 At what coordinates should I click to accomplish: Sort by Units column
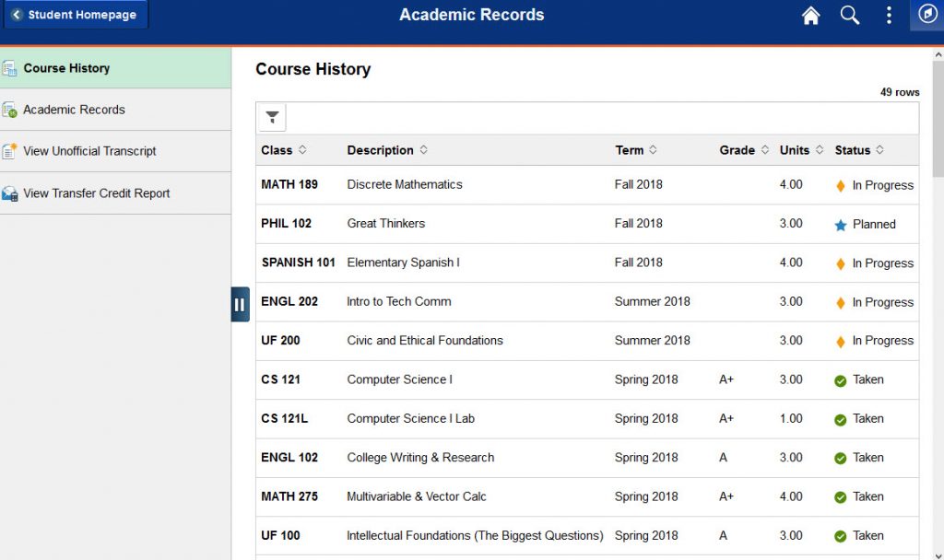point(801,150)
